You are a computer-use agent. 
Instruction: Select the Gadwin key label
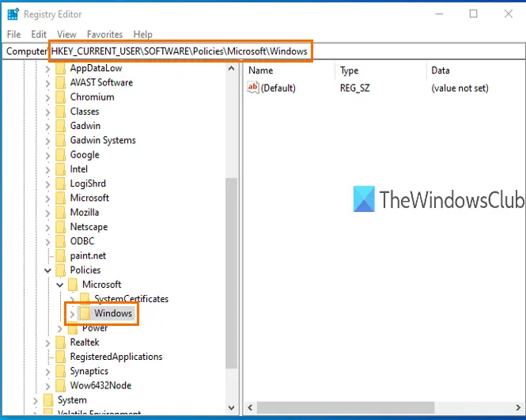pos(85,126)
